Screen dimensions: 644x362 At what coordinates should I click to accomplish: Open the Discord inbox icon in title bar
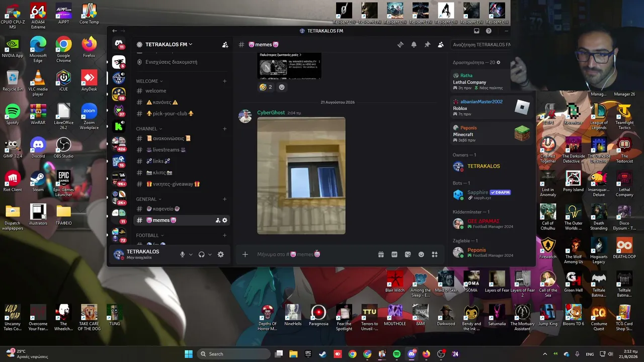click(x=476, y=31)
